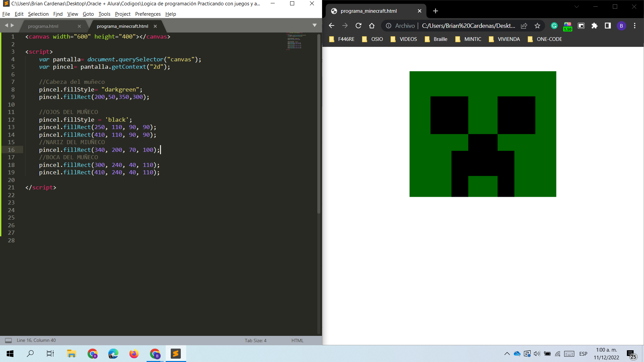Open the Find menu
The image size is (644, 362).
tap(58, 14)
